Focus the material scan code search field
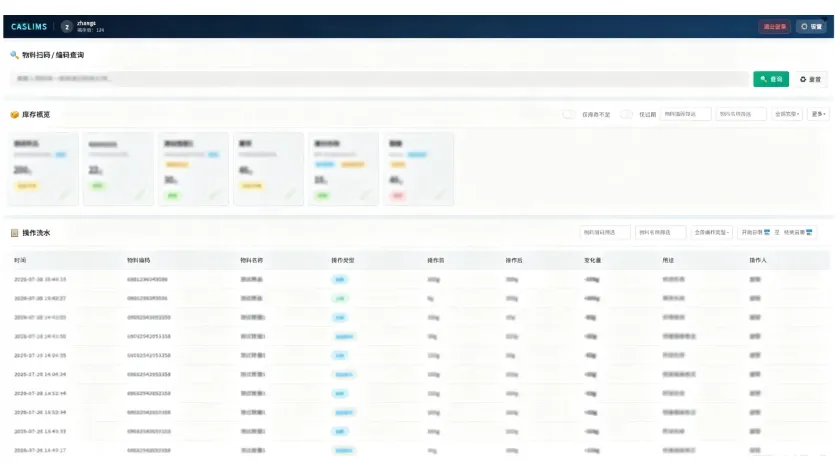Image resolution: width=840 pixels, height=472 pixels. click(x=379, y=79)
